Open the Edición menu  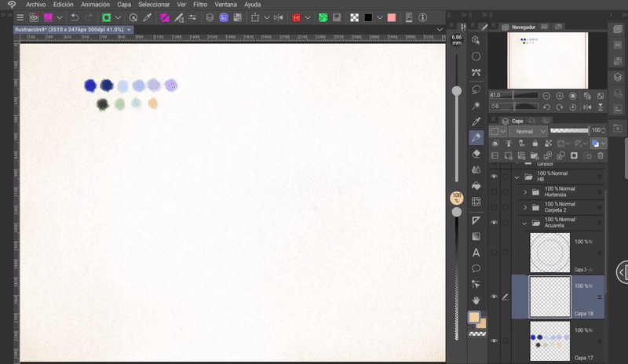64,5
